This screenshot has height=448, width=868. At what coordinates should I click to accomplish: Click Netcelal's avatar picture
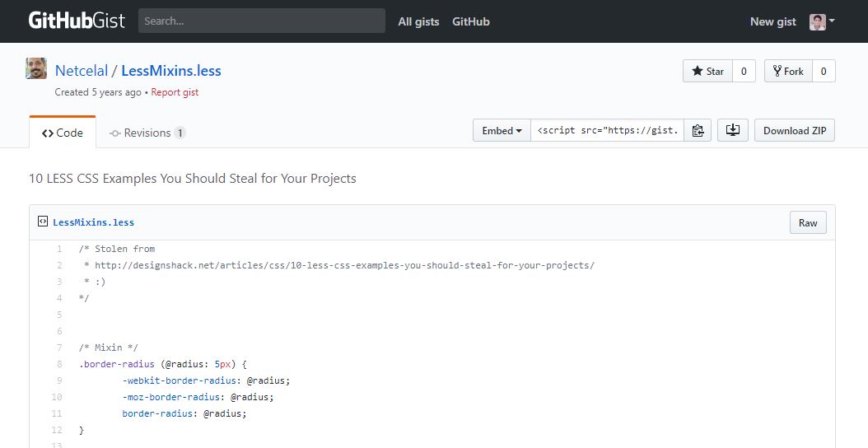coord(36,68)
